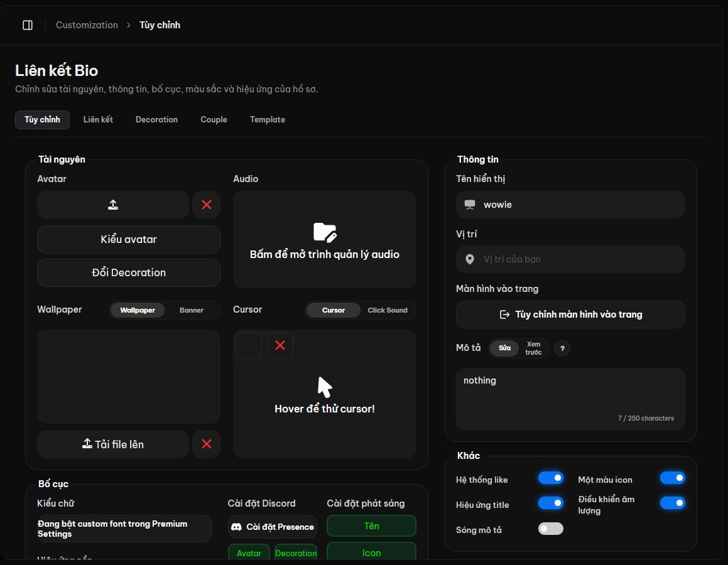
Task: Switch to the Banner option
Action: 192,310
